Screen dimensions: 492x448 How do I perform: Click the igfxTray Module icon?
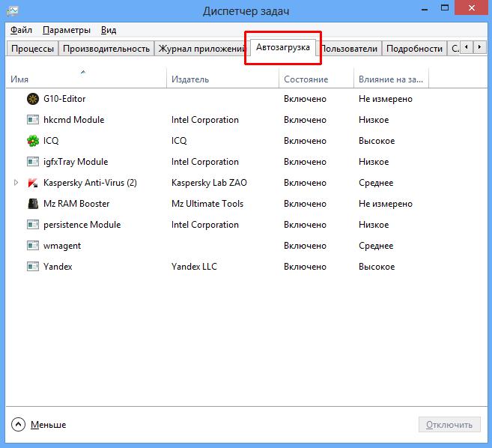point(33,162)
